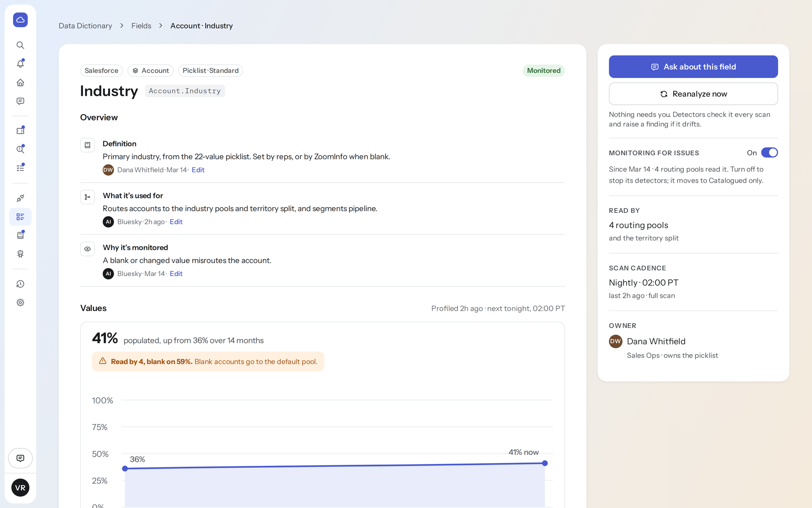Go to home via the house icon
812x508 pixels.
(x=20, y=82)
